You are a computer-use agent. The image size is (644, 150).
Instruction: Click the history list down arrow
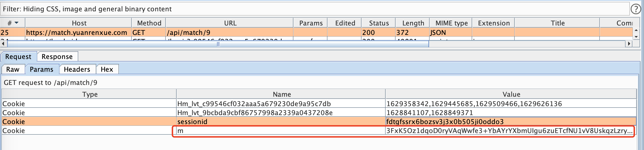coord(636,37)
